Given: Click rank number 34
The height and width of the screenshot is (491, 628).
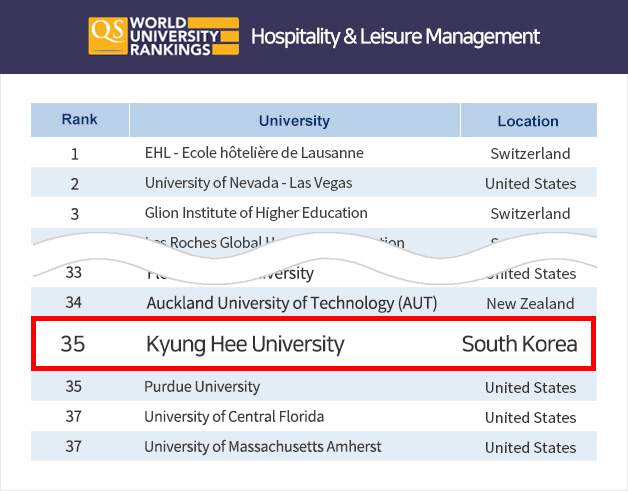Looking at the screenshot, I should tap(74, 302).
